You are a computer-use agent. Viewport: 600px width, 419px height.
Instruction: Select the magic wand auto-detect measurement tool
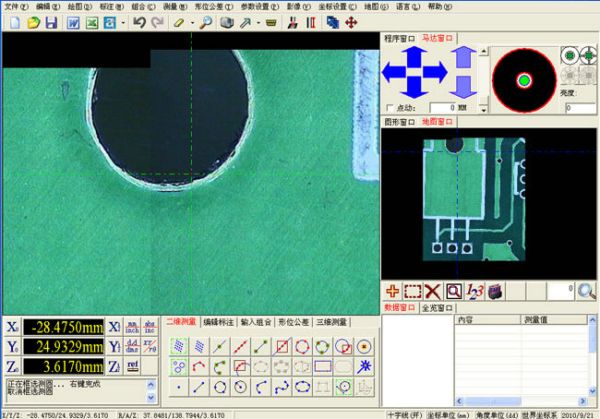(364, 367)
